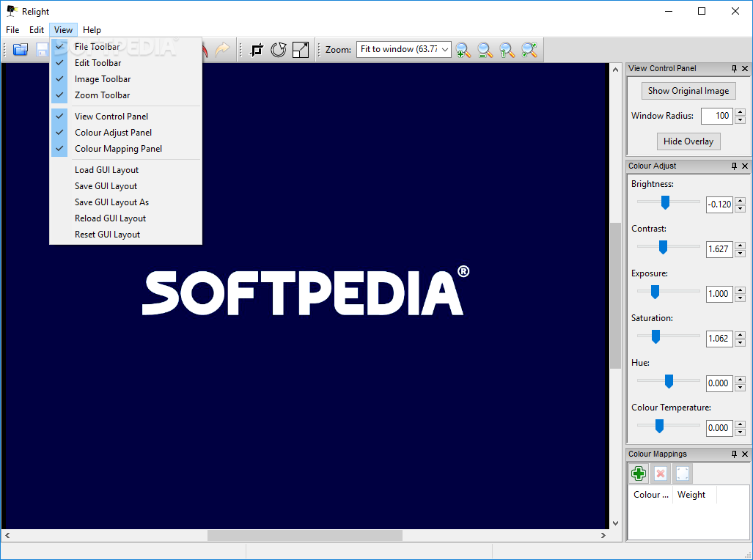Click the Window Radius input field

click(x=717, y=116)
